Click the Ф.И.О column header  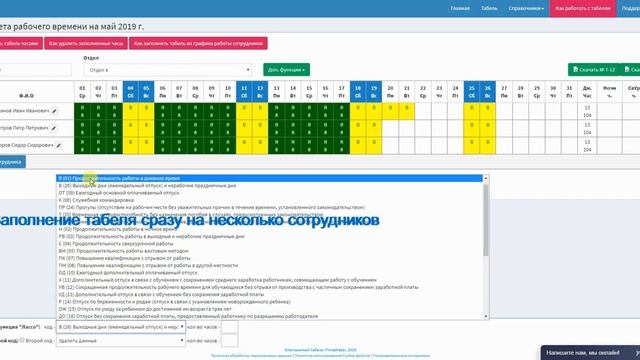point(27,96)
